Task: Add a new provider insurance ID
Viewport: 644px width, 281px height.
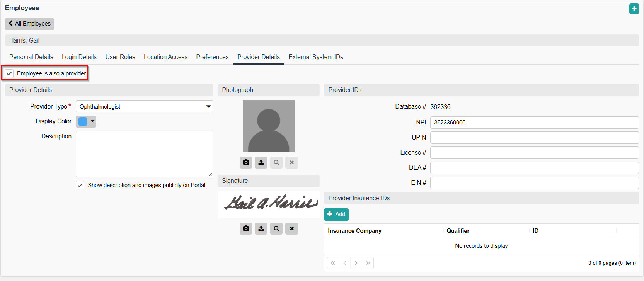Action: pos(336,214)
